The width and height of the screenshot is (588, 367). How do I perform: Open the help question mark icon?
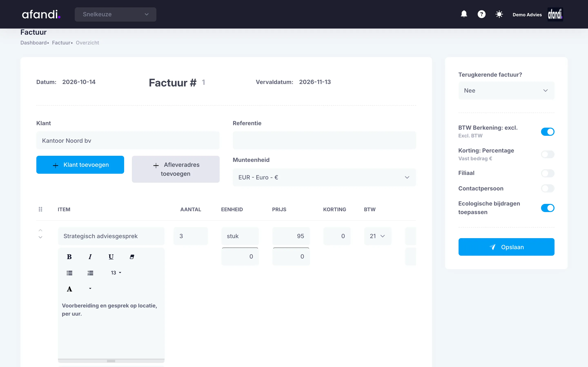[x=481, y=14]
